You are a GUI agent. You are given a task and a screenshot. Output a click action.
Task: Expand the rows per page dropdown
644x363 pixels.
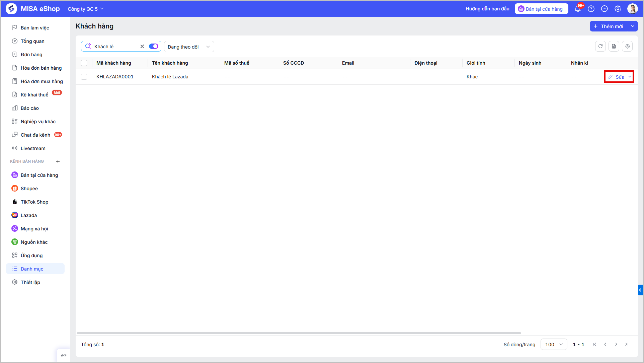coord(554,344)
